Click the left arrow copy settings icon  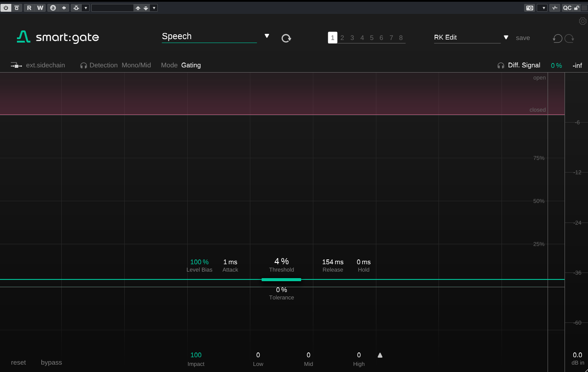(64, 8)
